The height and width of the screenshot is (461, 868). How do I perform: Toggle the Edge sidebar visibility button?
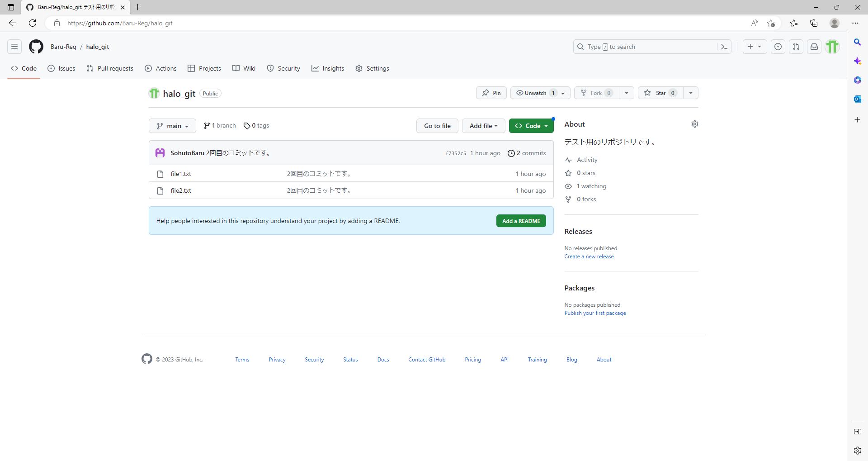click(x=858, y=432)
